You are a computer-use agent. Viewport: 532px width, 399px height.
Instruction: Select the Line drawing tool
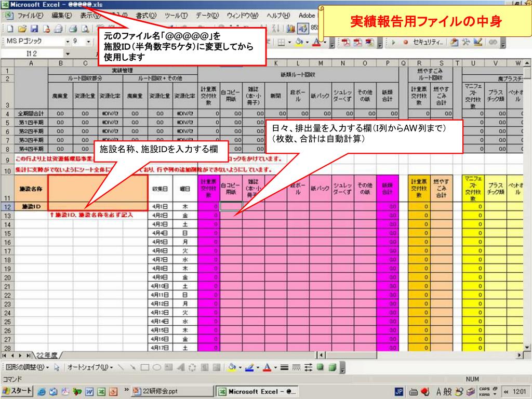(x=121, y=367)
